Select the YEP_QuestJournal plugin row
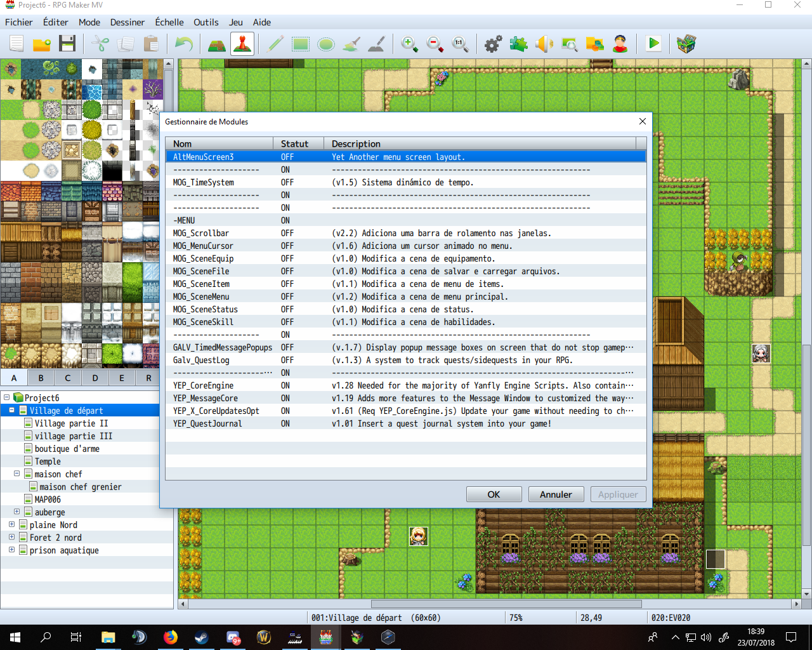Screen dimensions: 812x650 pos(406,423)
